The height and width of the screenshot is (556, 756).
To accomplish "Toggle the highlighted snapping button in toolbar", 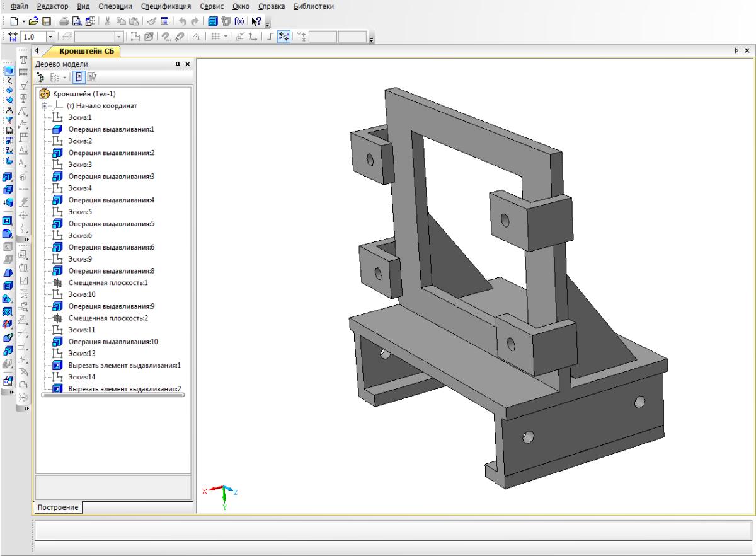I will pyautogui.click(x=284, y=38).
